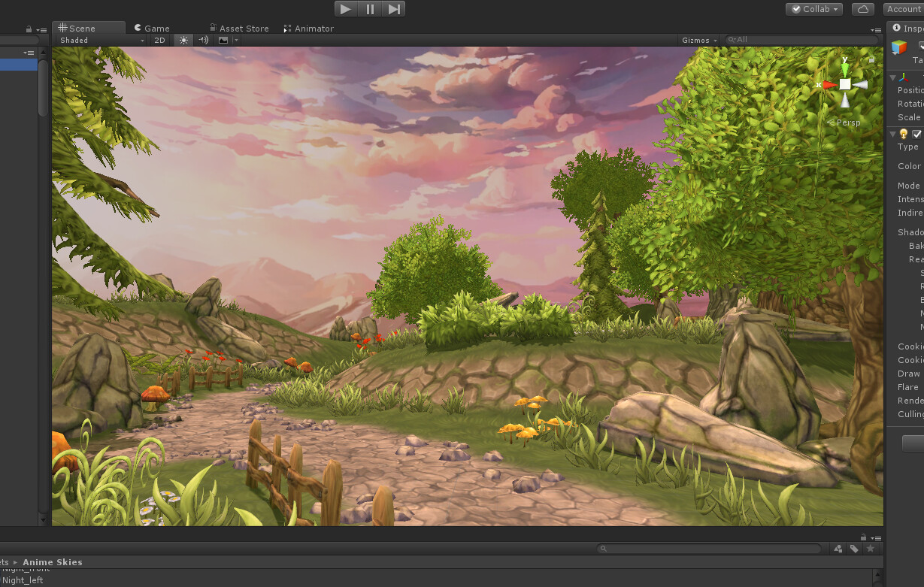Toggle skybox effects via the image icon
This screenshot has width=924, height=587.
tap(222, 40)
